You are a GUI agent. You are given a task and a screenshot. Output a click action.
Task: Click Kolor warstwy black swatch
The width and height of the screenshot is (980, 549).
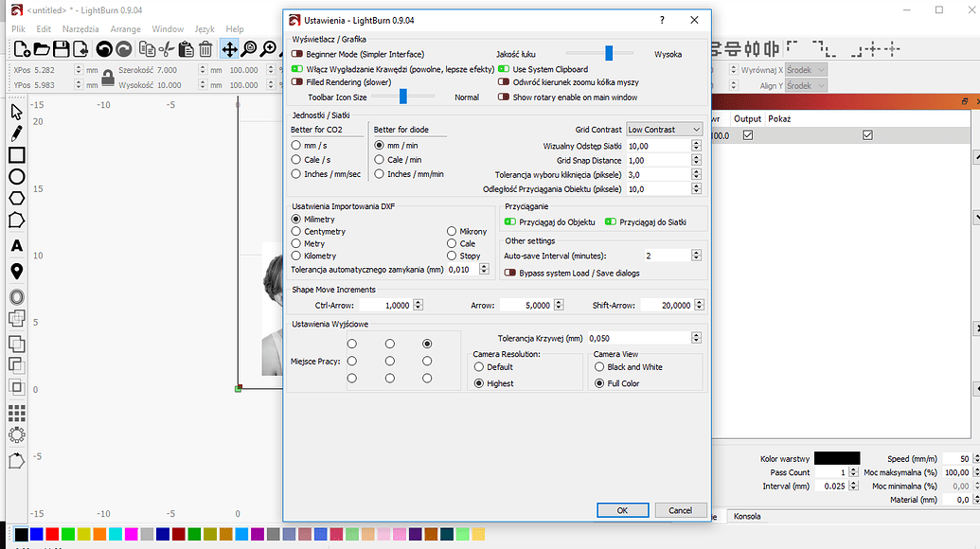837,458
